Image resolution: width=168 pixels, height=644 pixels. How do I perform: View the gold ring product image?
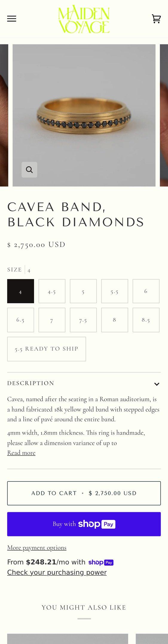[x=84, y=115]
